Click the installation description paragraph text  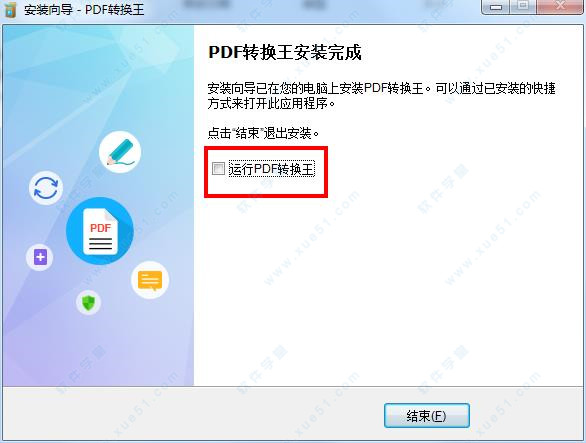pos(382,96)
